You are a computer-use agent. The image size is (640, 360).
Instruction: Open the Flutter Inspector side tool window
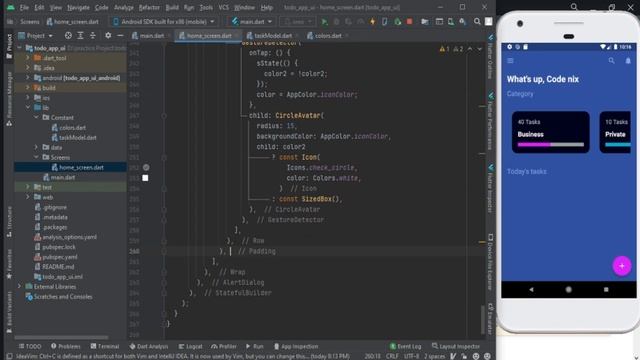click(x=491, y=188)
